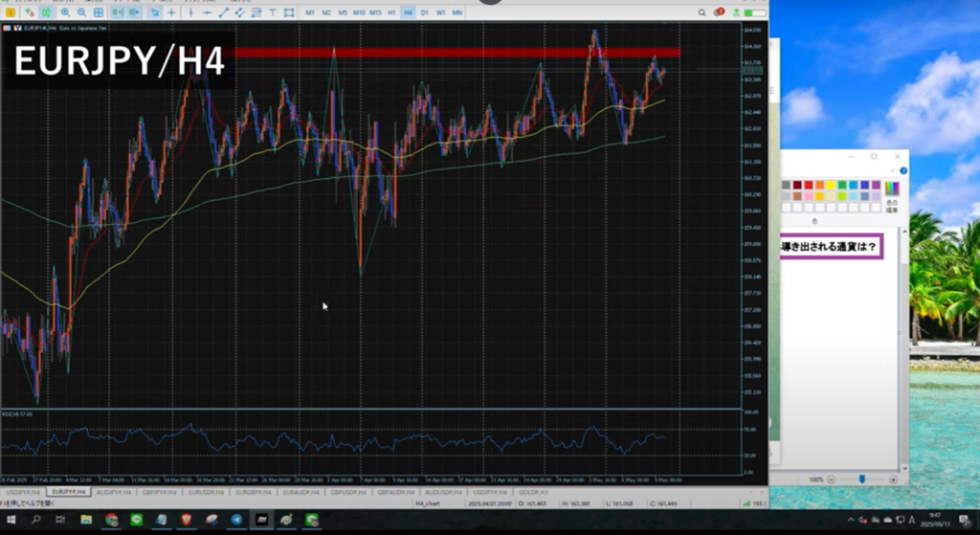Switch chart timeframe to M2
980x535 pixels.
[x=326, y=12]
